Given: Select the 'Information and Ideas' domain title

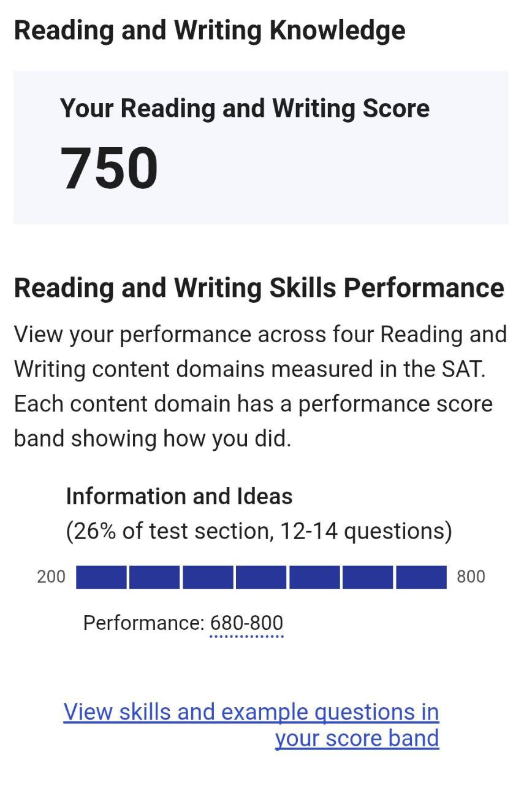Looking at the screenshot, I should [180, 496].
